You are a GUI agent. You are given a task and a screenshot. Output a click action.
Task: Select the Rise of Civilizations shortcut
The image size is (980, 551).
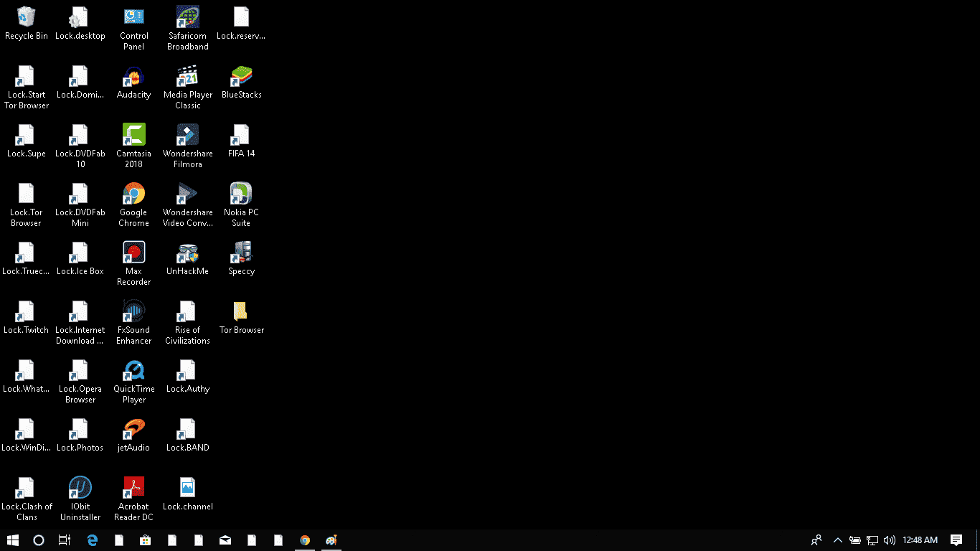pyautogui.click(x=188, y=323)
